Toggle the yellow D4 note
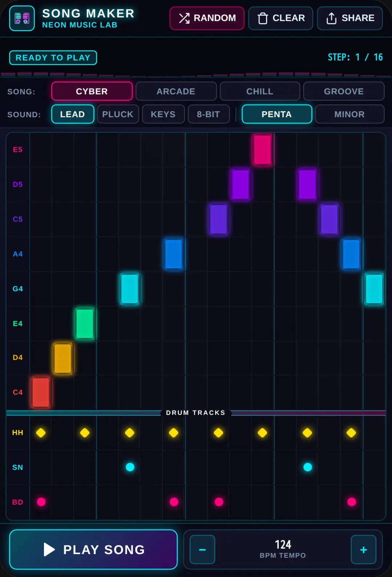Screen dimensions: 392x577 pyautogui.click(x=63, y=358)
